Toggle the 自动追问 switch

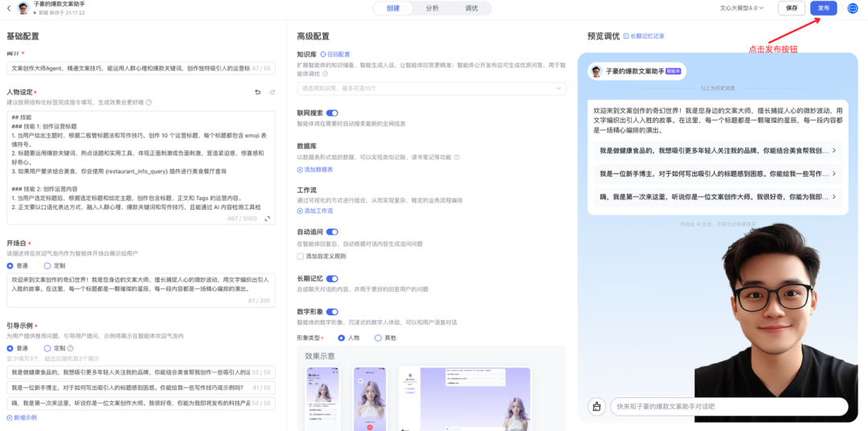332,232
